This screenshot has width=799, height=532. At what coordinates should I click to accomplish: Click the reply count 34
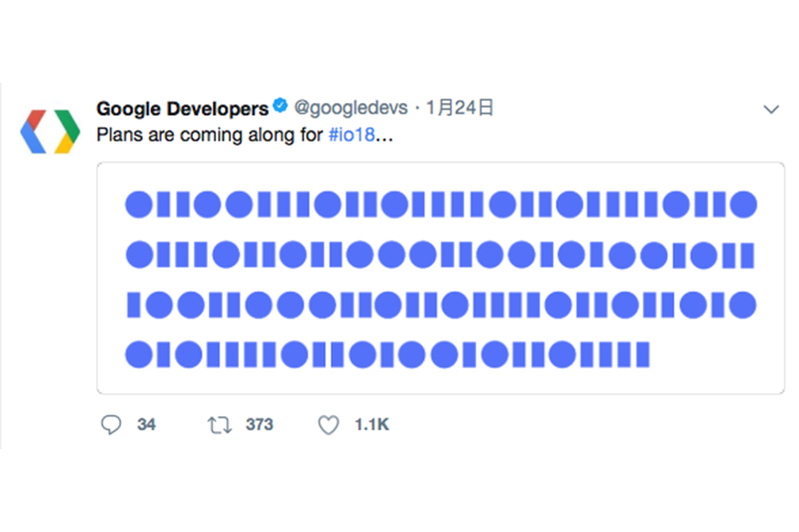(x=147, y=425)
